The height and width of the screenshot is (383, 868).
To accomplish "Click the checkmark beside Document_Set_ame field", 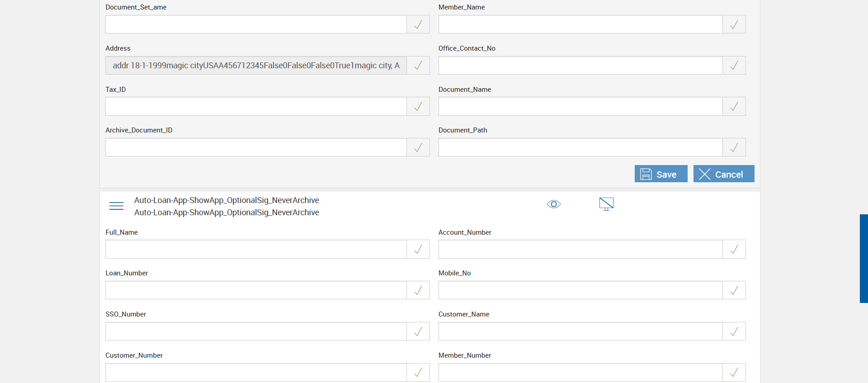I will pos(418,24).
